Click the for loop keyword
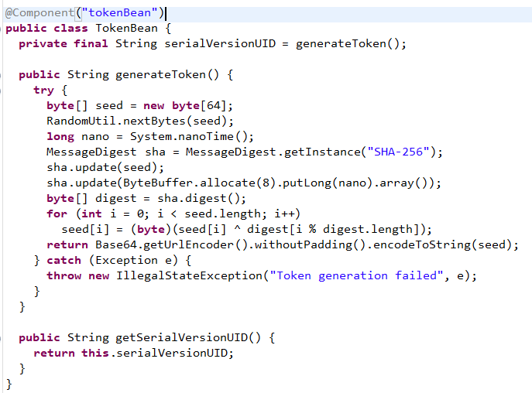The height and width of the screenshot is (393, 532). tap(57, 214)
